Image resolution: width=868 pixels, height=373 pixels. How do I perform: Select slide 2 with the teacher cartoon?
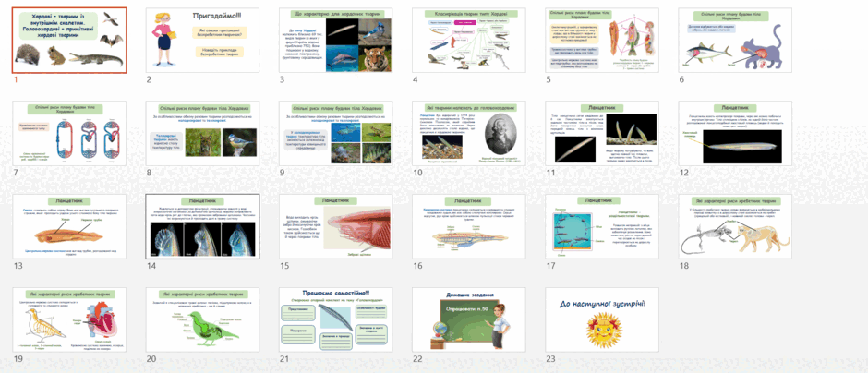[x=202, y=41]
